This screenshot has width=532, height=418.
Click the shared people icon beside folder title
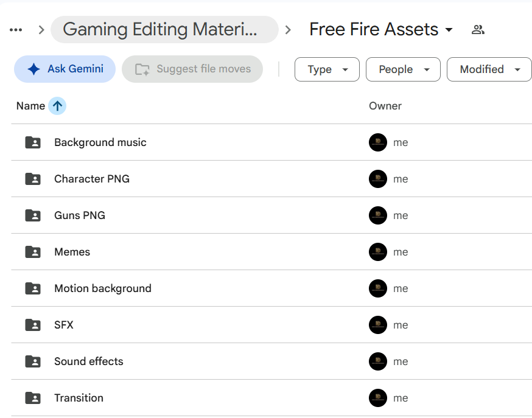(478, 30)
